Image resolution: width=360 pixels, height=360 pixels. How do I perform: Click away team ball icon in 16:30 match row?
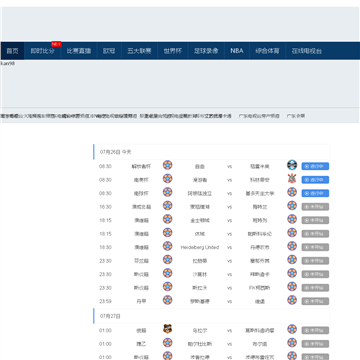click(292, 206)
